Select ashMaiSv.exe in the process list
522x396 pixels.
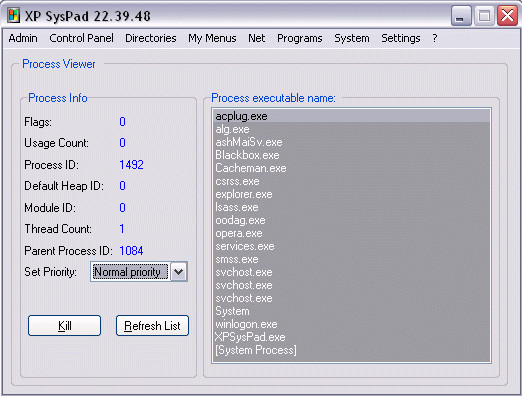(351, 142)
